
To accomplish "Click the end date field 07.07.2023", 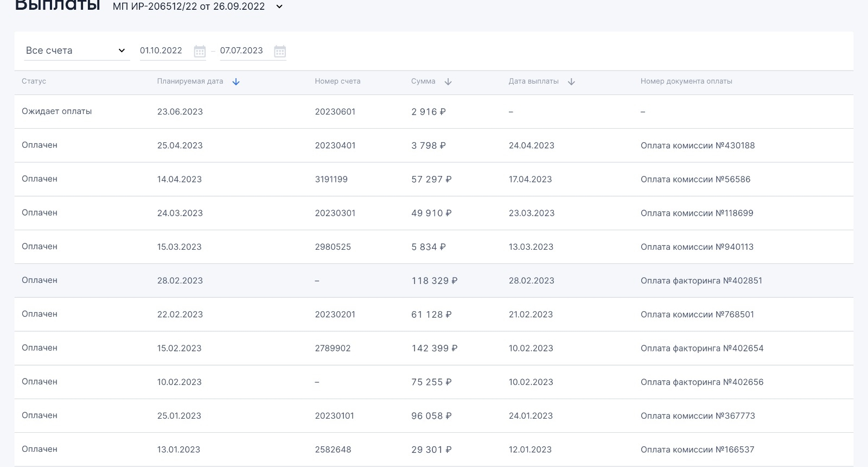I will pyautogui.click(x=241, y=51).
